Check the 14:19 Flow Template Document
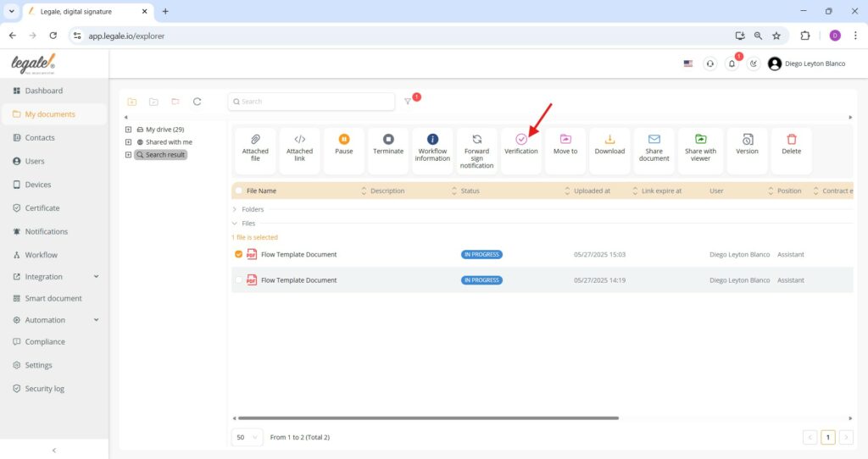The image size is (868, 459). (x=238, y=279)
